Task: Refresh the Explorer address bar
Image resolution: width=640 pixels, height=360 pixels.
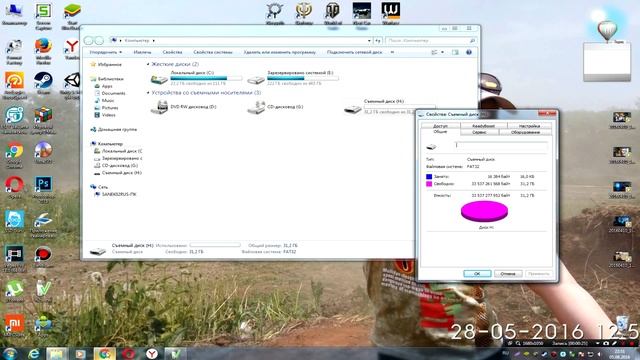Action: point(378,41)
